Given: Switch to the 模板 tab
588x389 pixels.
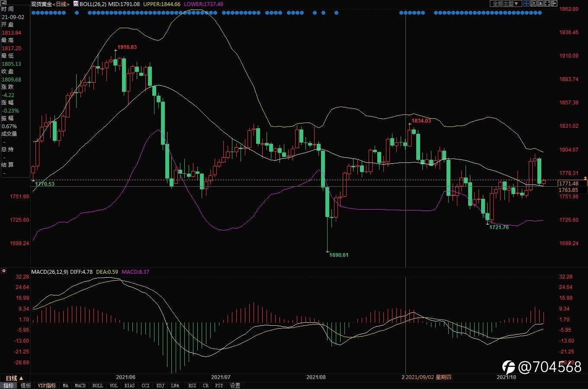Looking at the screenshot, I should tap(26, 386).
